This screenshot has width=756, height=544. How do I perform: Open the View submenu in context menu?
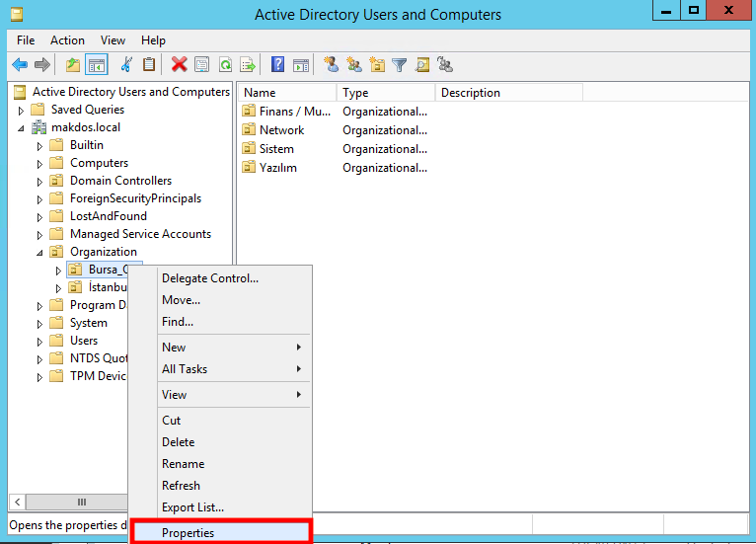[x=221, y=395]
